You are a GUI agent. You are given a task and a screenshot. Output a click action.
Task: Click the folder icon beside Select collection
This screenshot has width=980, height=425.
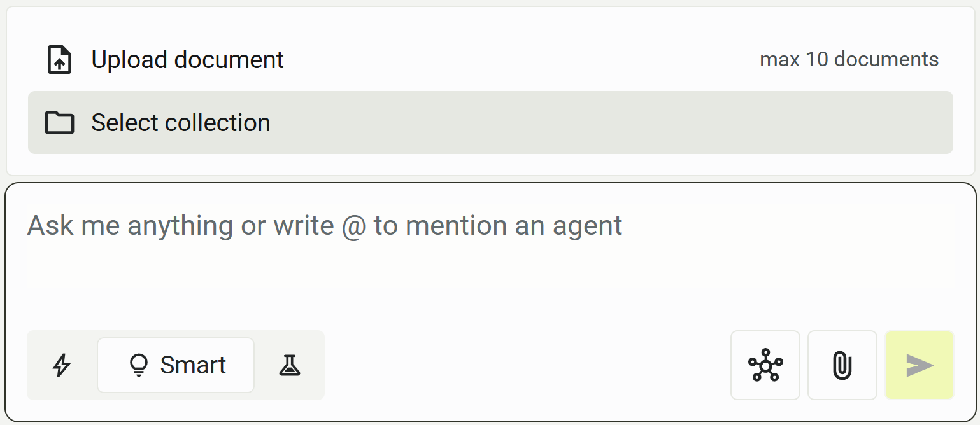click(x=59, y=122)
